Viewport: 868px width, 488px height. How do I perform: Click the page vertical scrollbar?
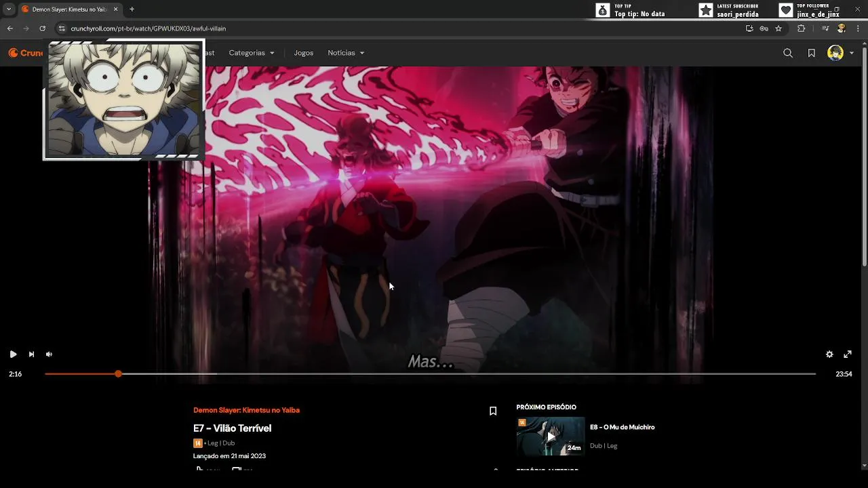pyautogui.click(x=864, y=156)
